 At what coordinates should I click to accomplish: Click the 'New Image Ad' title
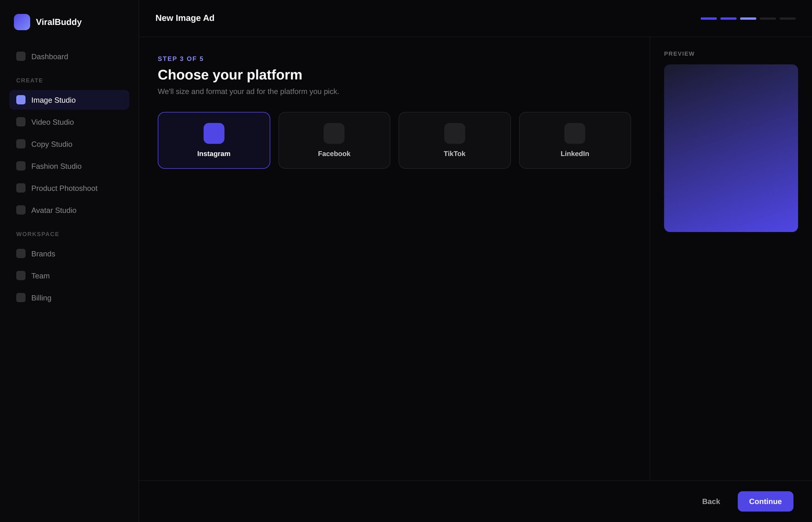click(185, 18)
